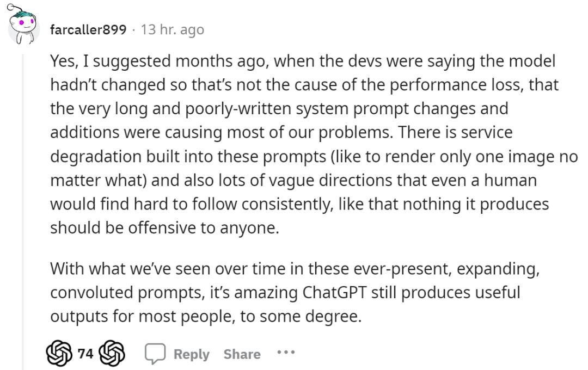Open farcaller899's avatar image

23,28
